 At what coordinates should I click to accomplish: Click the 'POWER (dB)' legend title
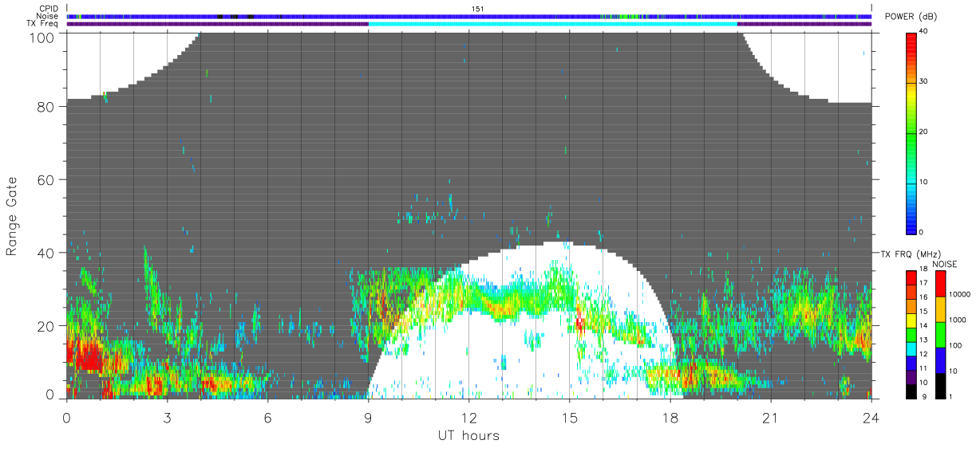tap(911, 17)
